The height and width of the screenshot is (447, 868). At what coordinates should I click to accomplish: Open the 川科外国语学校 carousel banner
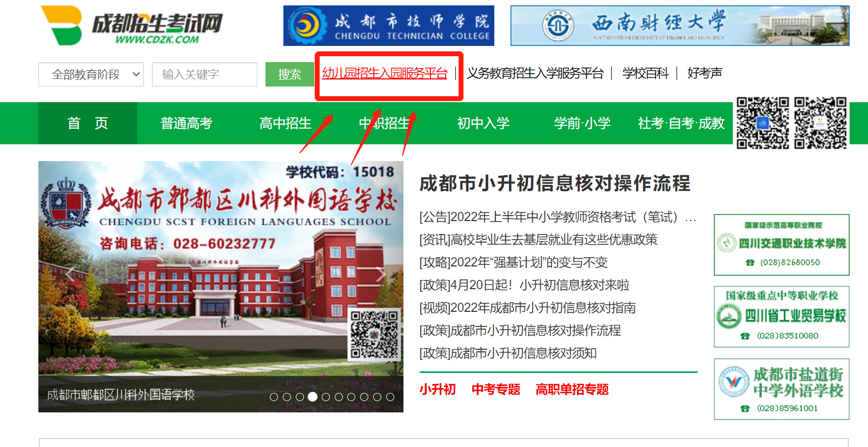coord(221,286)
